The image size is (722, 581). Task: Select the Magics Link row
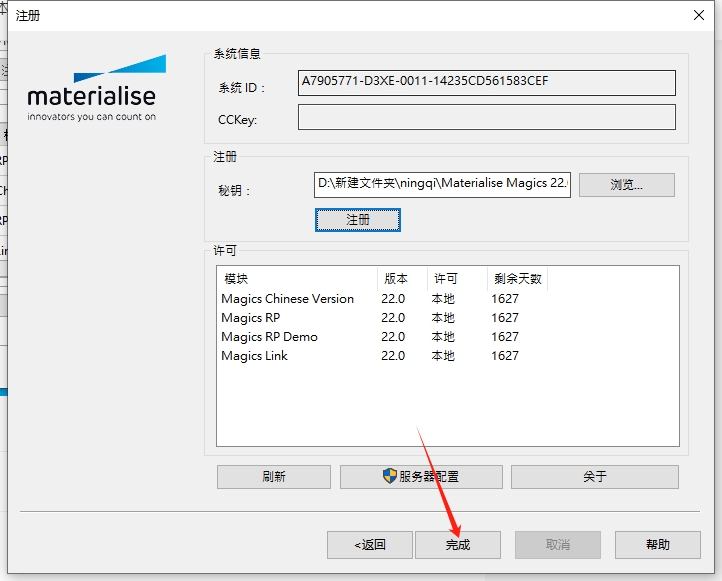click(x=448, y=355)
